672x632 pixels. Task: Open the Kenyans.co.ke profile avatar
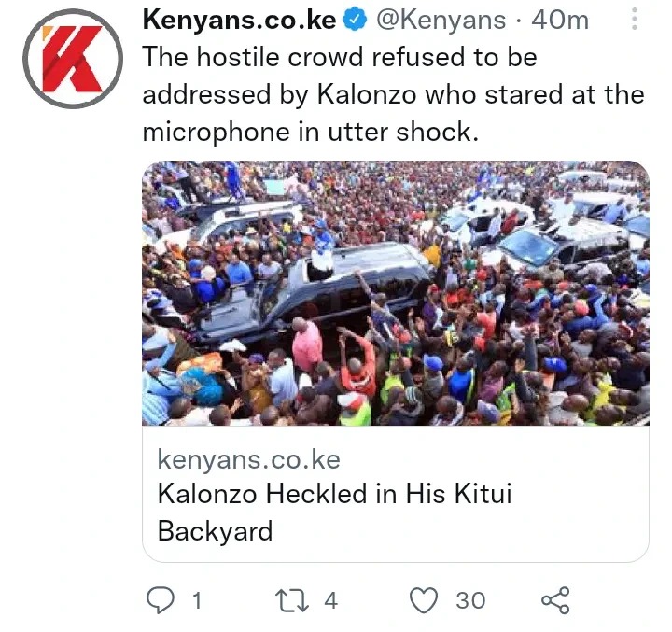73,59
